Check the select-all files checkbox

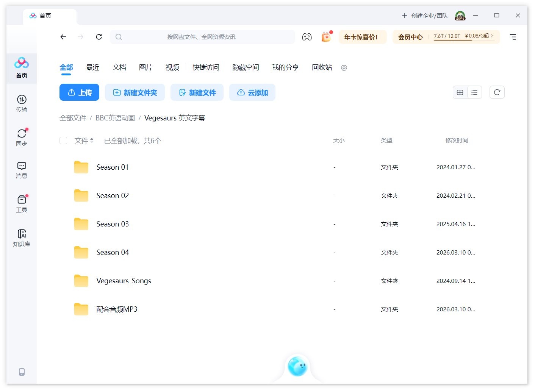point(63,140)
